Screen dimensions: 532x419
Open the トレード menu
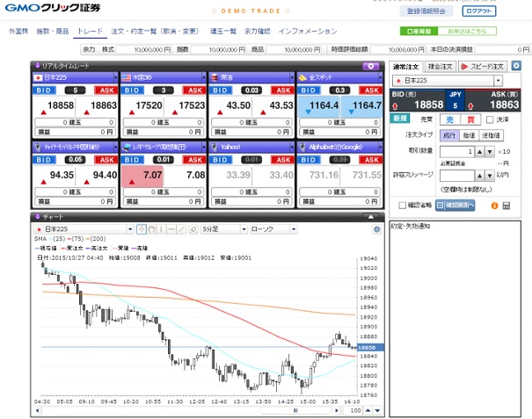pyautogui.click(x=90, y=32)
